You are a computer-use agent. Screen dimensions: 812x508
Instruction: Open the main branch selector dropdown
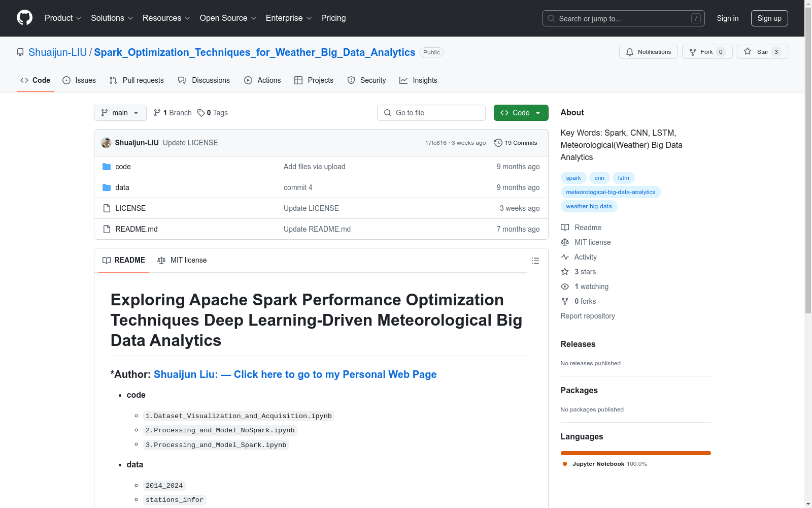coord(120,113)
